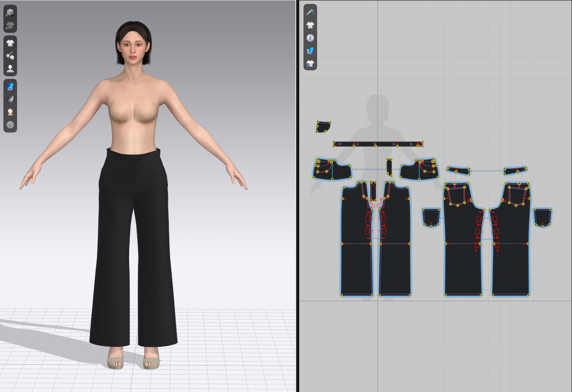Screen dimensions: 572x392
Task: Select the small fly piece between yokes
Action: tap(389, 167)
